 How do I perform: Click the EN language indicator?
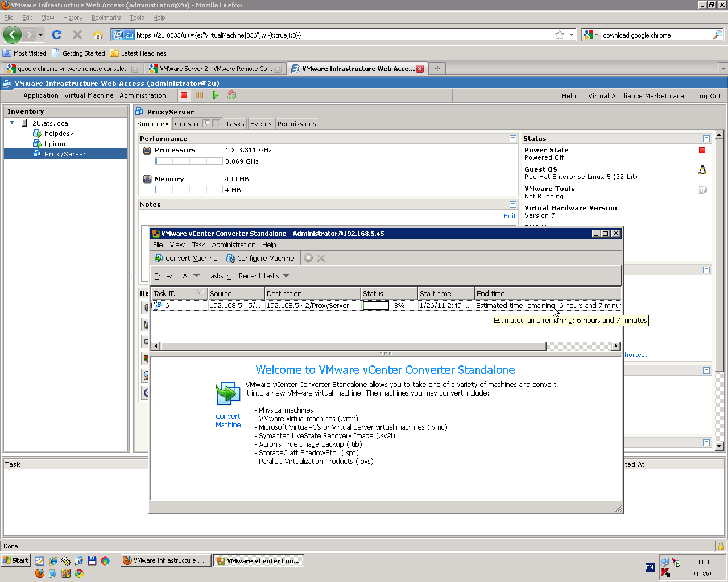point(650,567)
